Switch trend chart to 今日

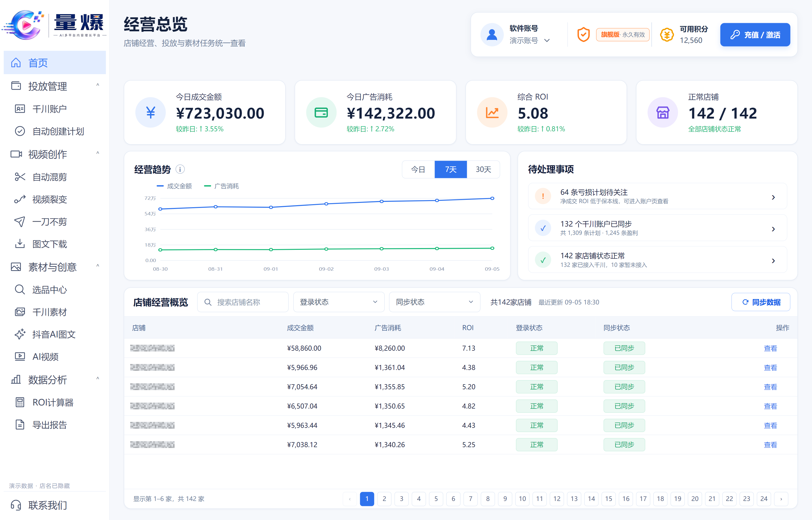click(418, 169)
